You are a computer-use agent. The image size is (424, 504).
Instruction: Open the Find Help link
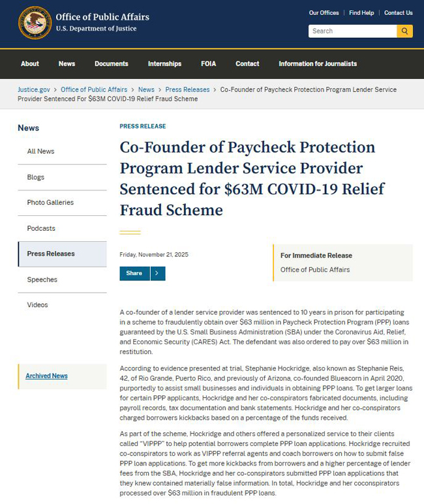(x=361, y=13)
